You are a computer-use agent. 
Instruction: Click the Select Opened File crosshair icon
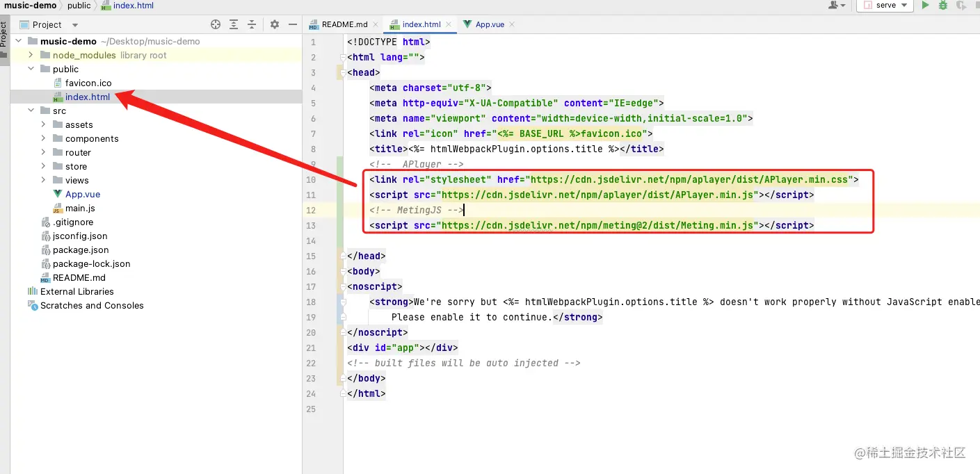coord(216,24)
